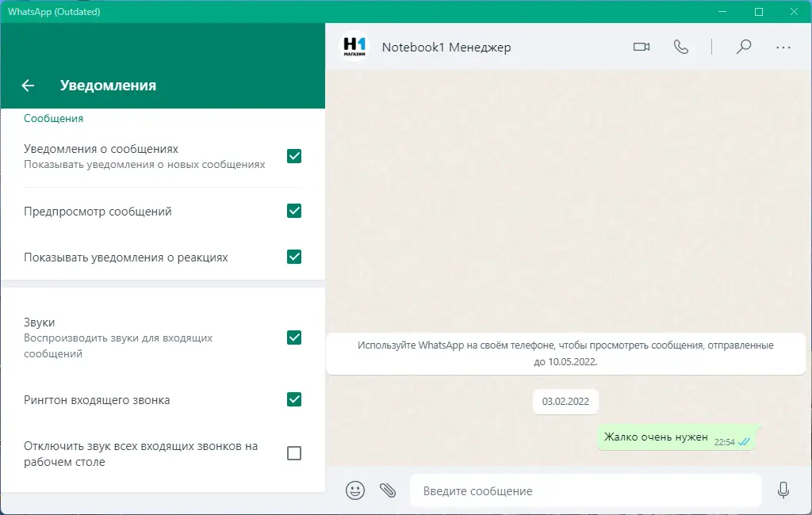The width and height of the screenshot is (812, 515).
Task: Click the Введите сообщение input field
Action: pyautogui.click(x=586, y=490)
